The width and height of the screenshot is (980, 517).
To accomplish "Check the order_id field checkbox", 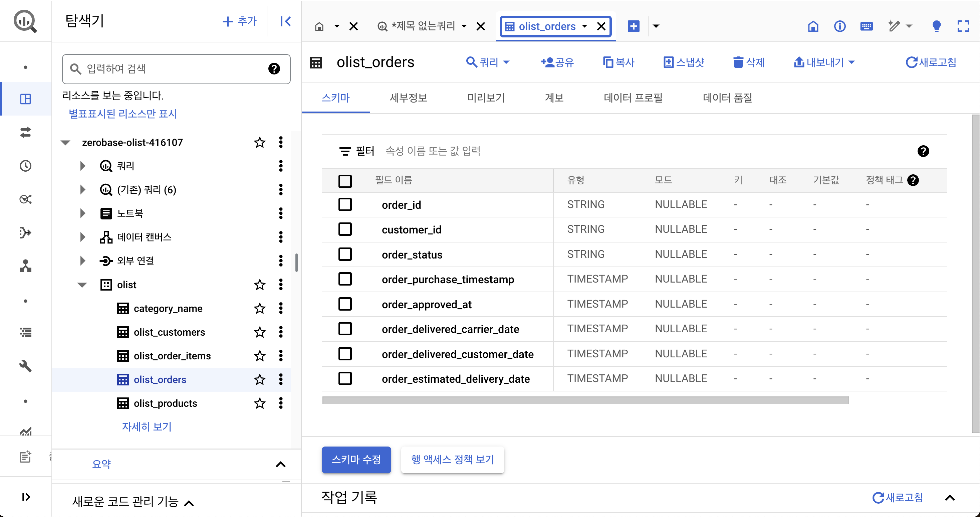I will coord(345,205).
